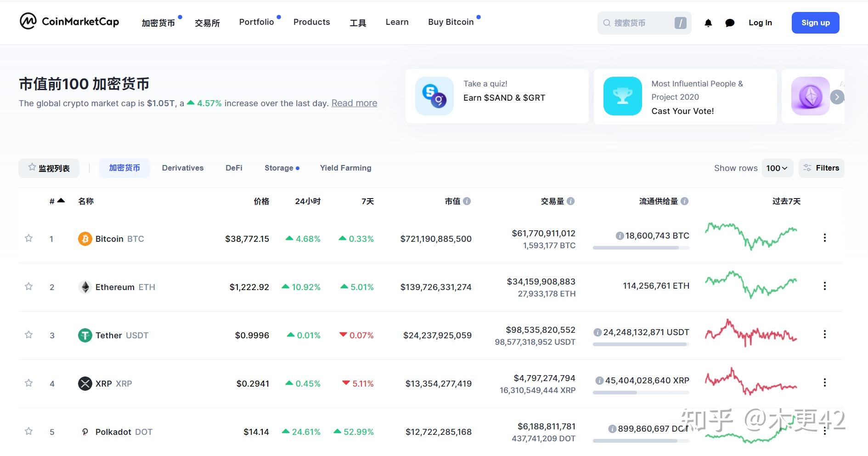Open the notifications bell icon

708,23
